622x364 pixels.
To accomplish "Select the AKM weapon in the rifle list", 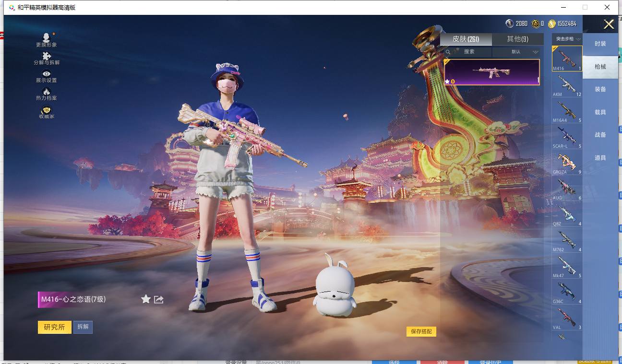I will click(x=567, y=85).
